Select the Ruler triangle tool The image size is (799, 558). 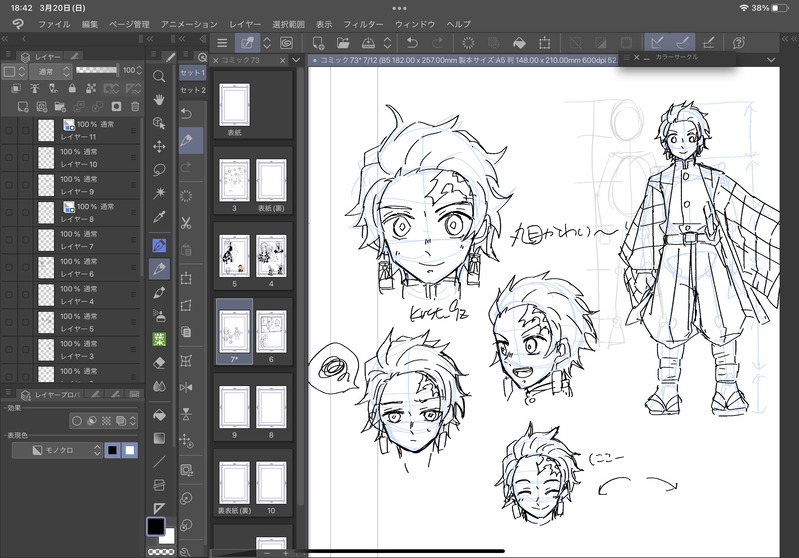point(159,508)
